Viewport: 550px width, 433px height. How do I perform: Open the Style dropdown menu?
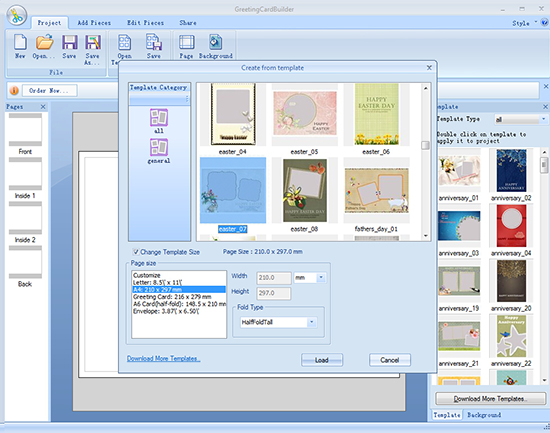coord(524,23)
